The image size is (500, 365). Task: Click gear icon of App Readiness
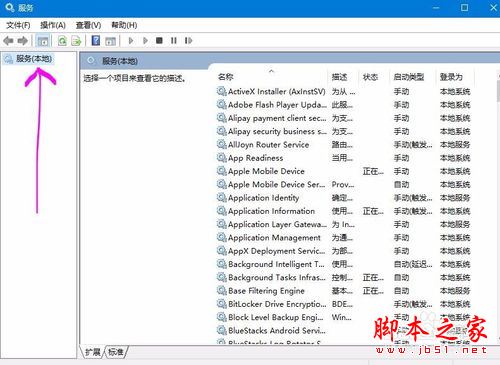[222, 158]
